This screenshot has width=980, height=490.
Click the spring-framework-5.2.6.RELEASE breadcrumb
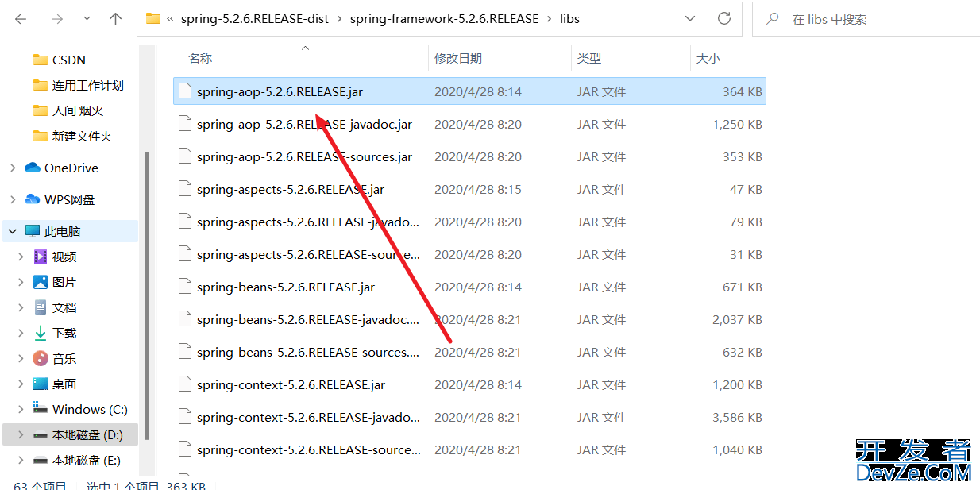click(x=444, y=18)
